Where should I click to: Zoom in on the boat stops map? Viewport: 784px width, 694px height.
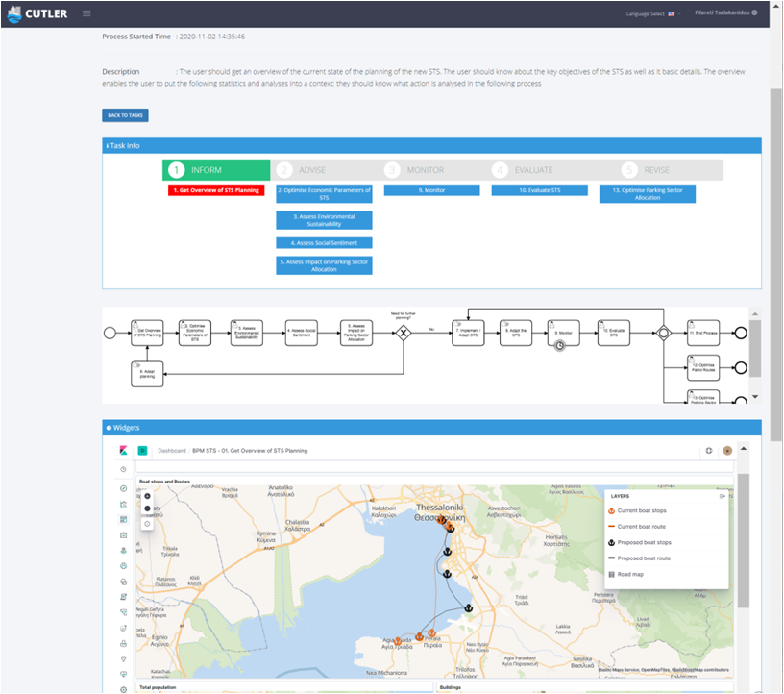click(x=147, y=496)
